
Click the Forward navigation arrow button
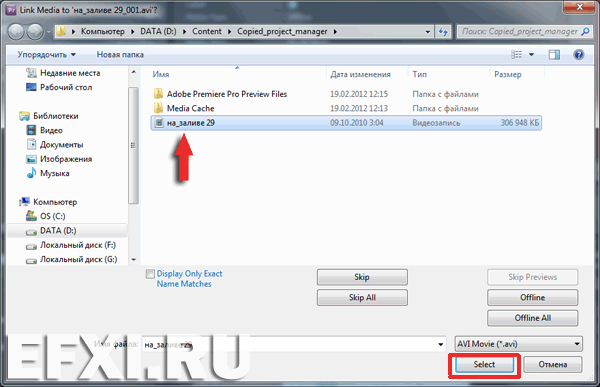point(35,32)
